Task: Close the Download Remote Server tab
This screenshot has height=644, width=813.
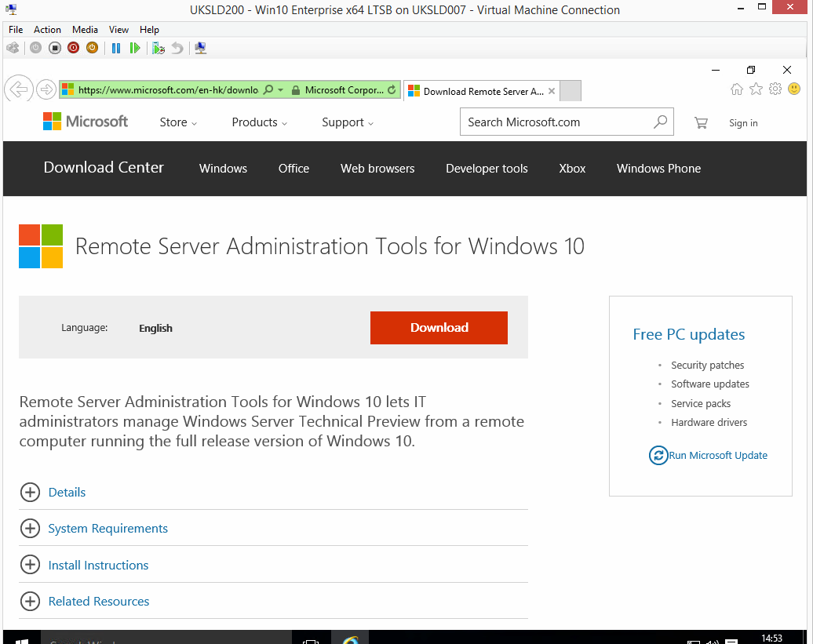Action: [552, 91]
